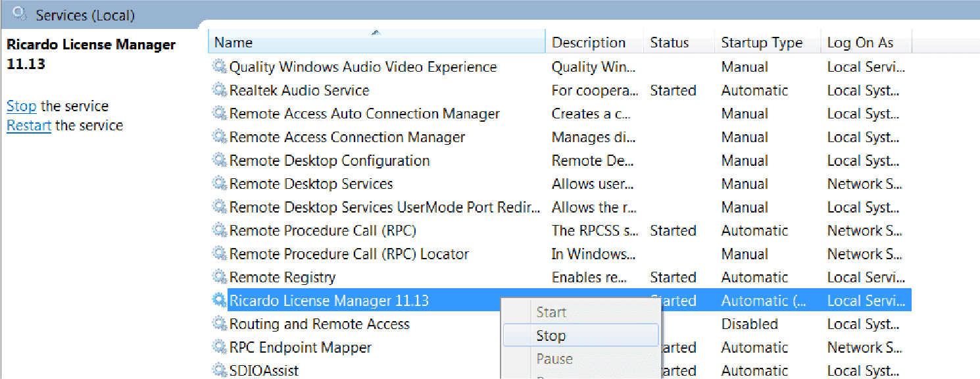Click gear icon of Ricardo License Manager 11.13

(x=219, y=301)
